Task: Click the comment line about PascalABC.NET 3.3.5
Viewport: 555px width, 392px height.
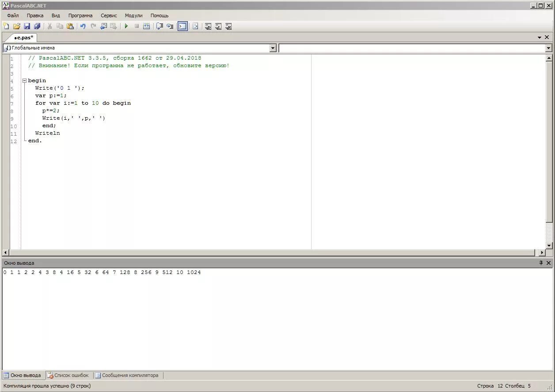Action: click(114, 58)
